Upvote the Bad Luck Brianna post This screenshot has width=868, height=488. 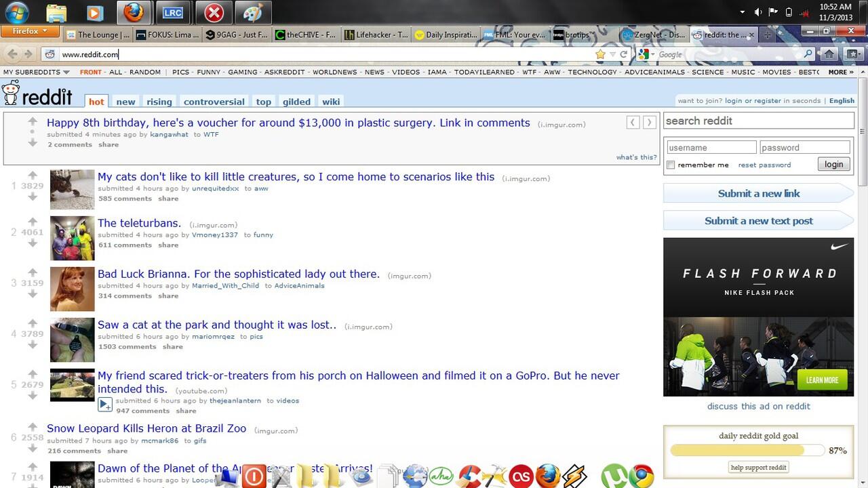point(32,273)
